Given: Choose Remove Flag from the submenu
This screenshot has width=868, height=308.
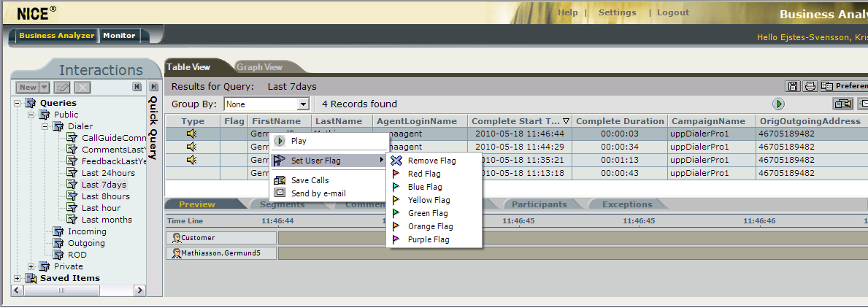Looking at the screenshot, I should click(x=431, y=161).
